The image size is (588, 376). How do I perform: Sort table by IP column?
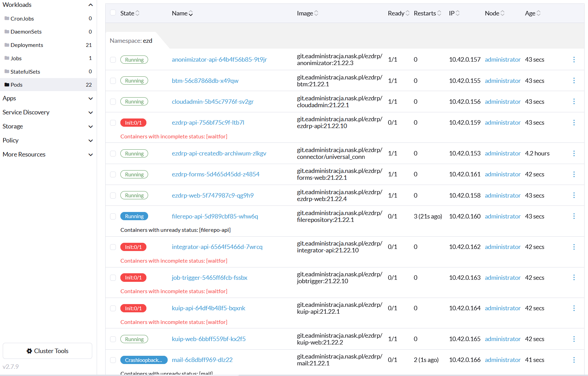[x=454, y=13]
